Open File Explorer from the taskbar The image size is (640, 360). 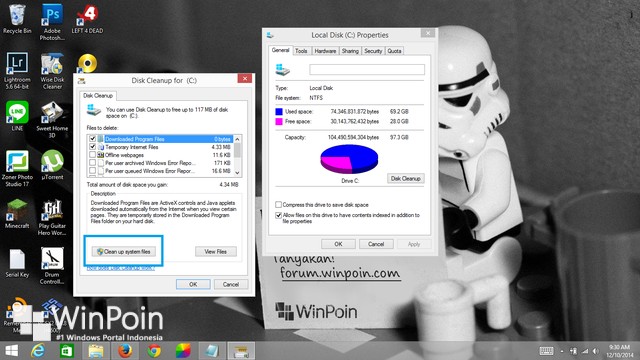pyautogui.click(x=96, y=351)
